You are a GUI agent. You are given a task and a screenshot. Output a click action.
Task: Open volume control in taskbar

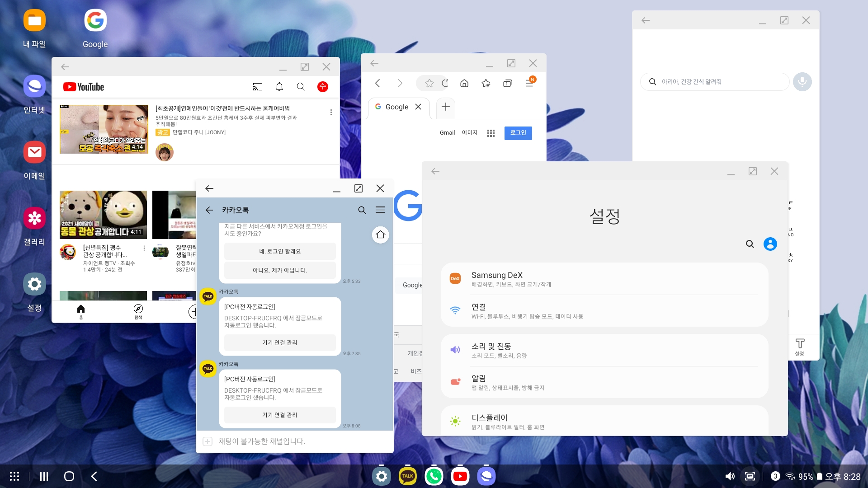pyautogui.click(x=730, y=476)
